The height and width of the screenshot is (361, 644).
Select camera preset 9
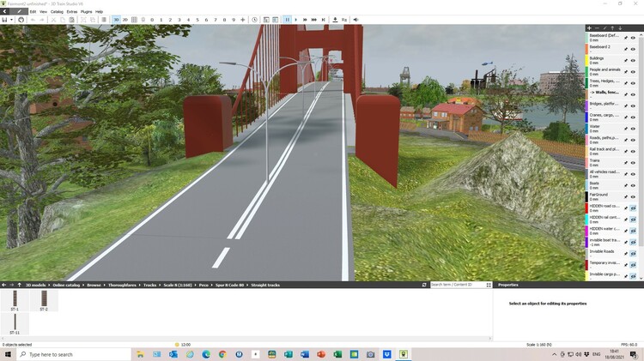234,20
